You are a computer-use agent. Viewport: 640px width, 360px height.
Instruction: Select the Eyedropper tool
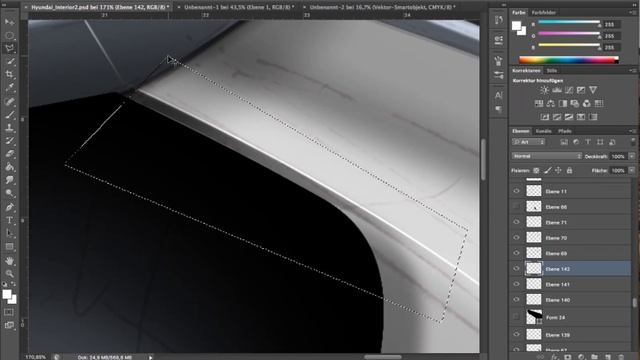(x=9, y=88)
